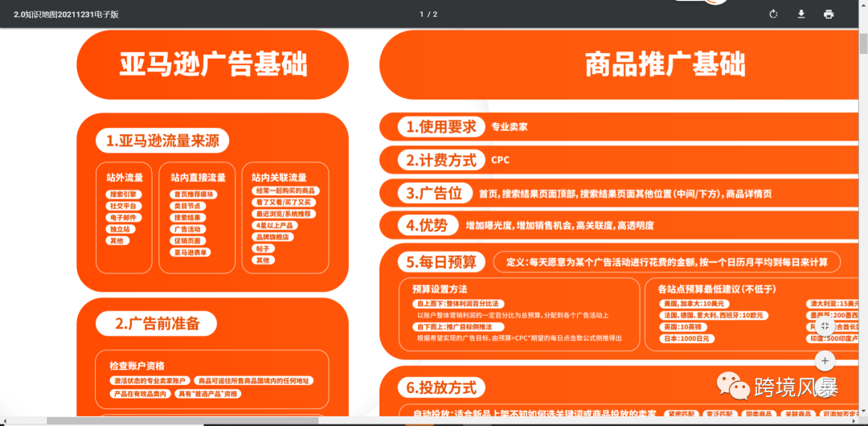
Task: Click the 英国:10英镑 tag
Action: point(683,327)
